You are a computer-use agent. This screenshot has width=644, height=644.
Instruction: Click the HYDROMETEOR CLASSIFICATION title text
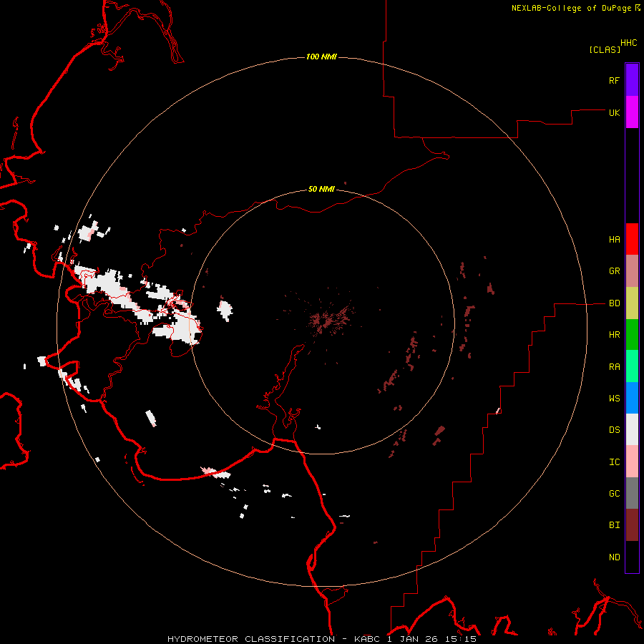pyautogui.click(x=251, y=639)
